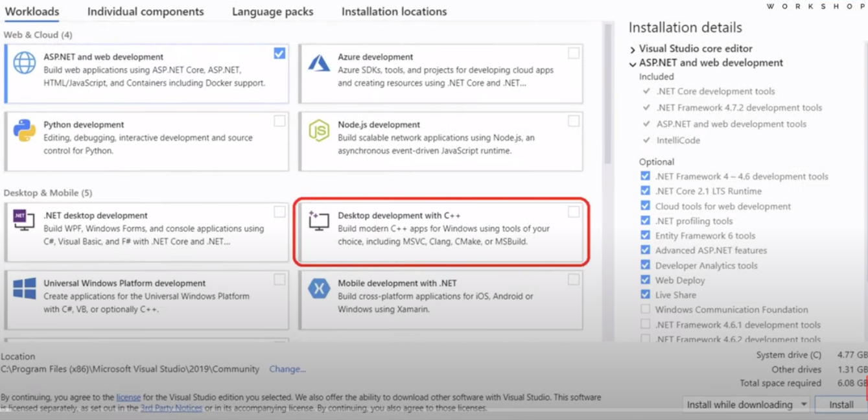Uncheck .NET Framework 4 – 4.6 development tools
Screen dimensions: 868x420
tap(645, 176)
